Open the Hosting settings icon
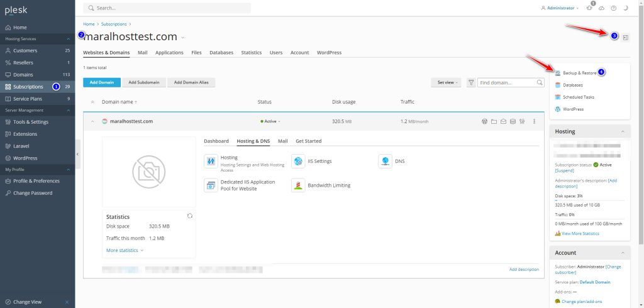This screenshot has height=308, width=644. pyautogui.click(x=211, y=162)
